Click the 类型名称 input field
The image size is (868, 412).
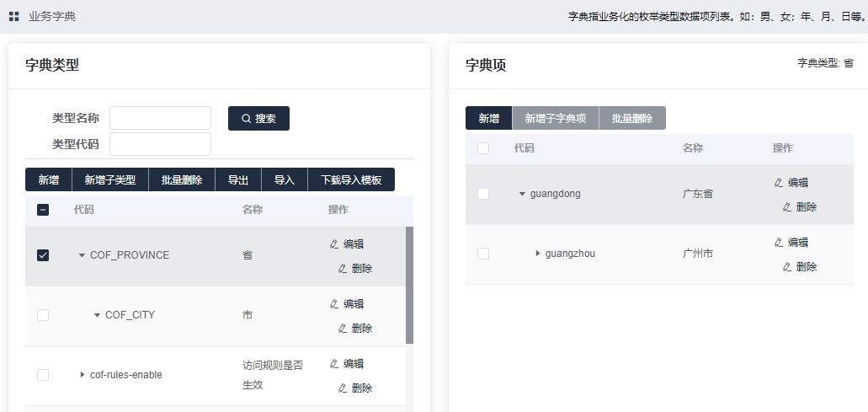(160, 118)
